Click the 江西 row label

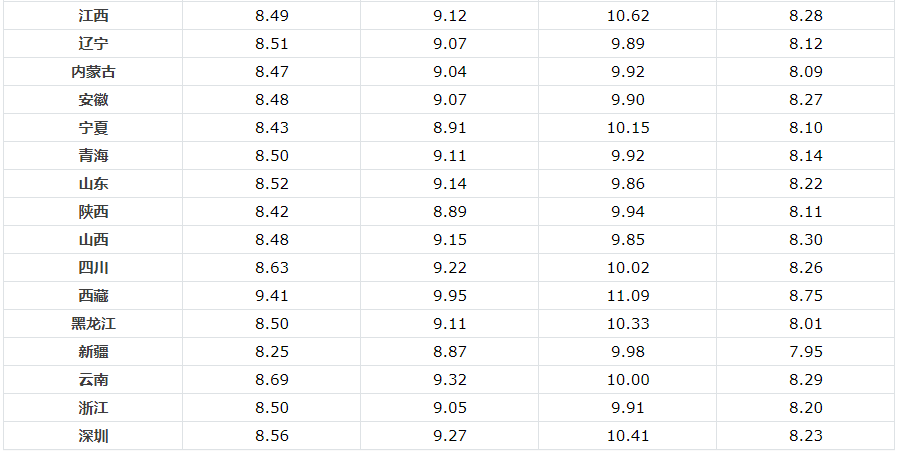(x=93, y=15)
